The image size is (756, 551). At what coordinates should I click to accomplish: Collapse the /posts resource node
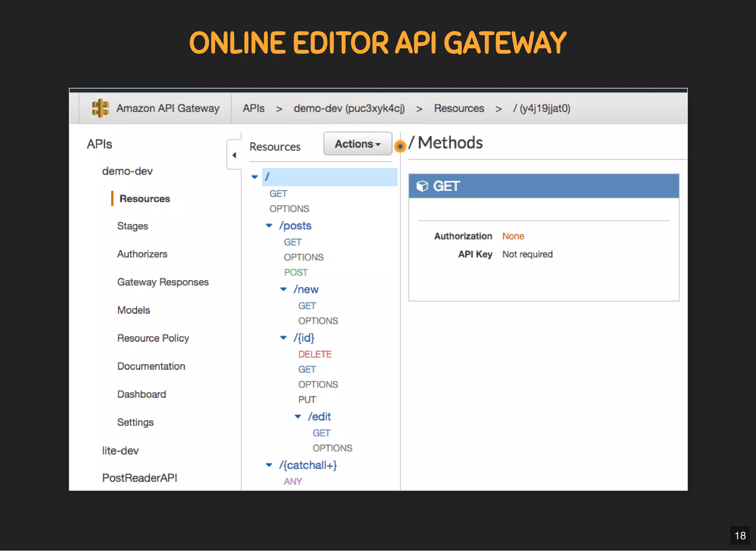(x=269, y=225)
